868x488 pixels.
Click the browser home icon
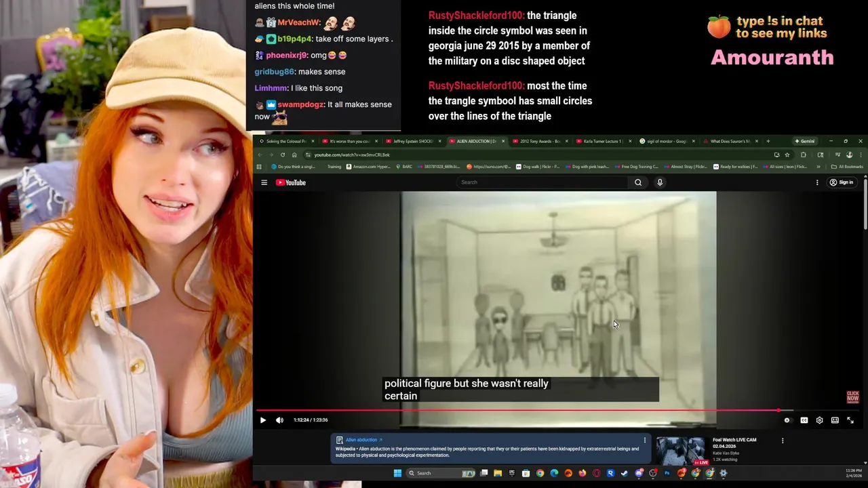[294, 155]
